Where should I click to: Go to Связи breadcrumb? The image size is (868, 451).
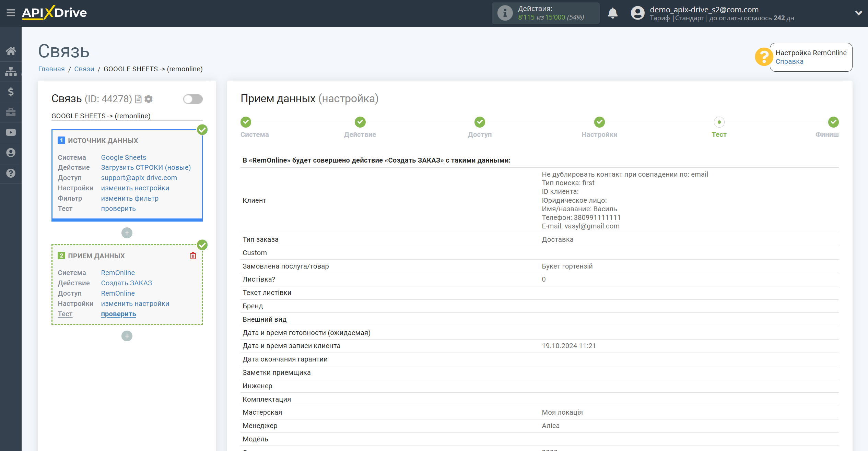pyautogui.click(x=84, y=69)
